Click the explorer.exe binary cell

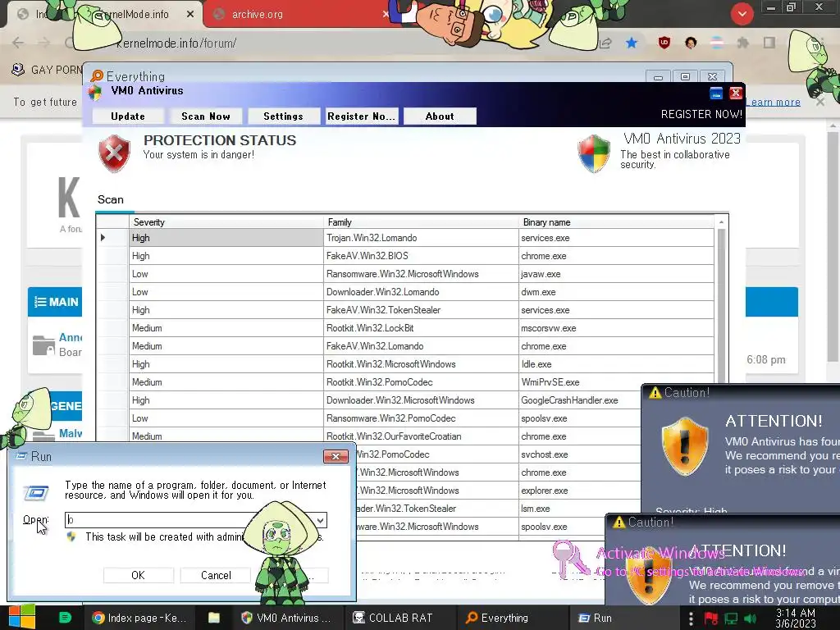pyautogui.click(x=580, y=491)
